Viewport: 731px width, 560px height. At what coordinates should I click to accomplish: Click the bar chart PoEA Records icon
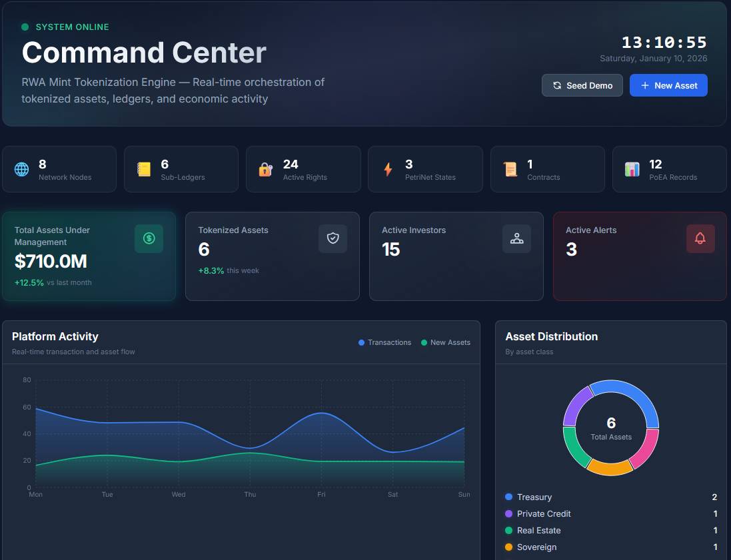point(632,169)
